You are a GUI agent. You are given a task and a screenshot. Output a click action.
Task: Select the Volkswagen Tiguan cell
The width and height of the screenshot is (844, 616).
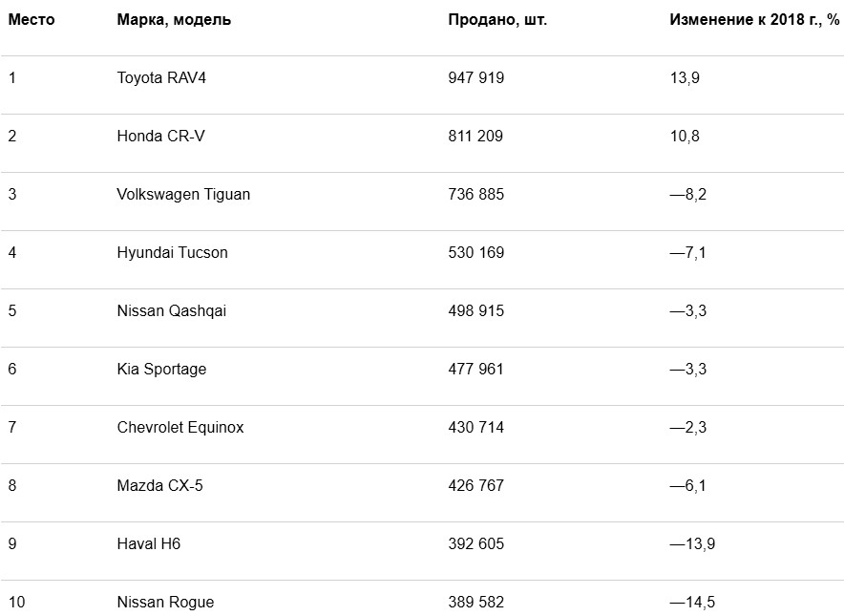click(183, 195)
